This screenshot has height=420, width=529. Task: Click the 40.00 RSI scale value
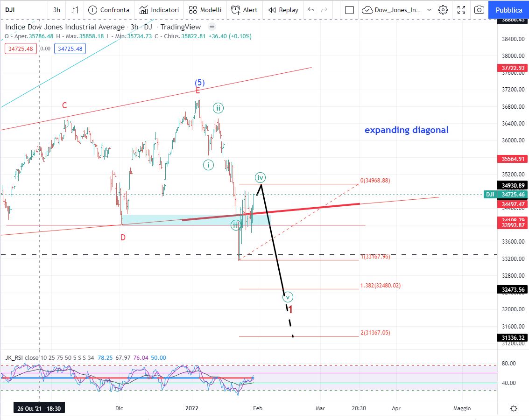[509, 383]
